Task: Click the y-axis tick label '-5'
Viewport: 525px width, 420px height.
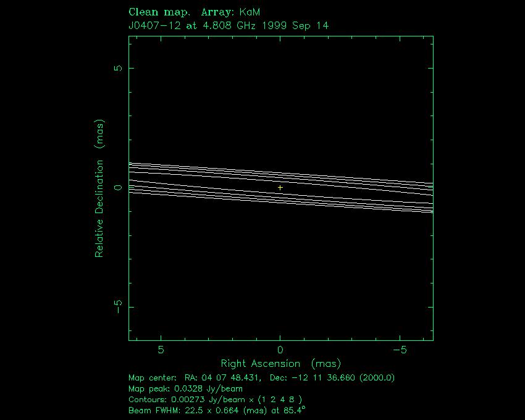Action: [x=119, y=306]
